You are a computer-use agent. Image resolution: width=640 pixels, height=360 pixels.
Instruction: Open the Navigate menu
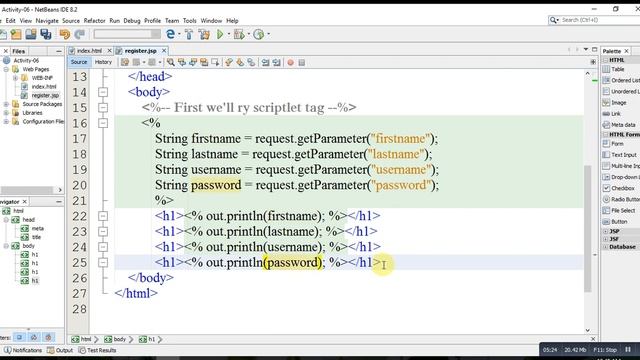click(x=47, y=20)
